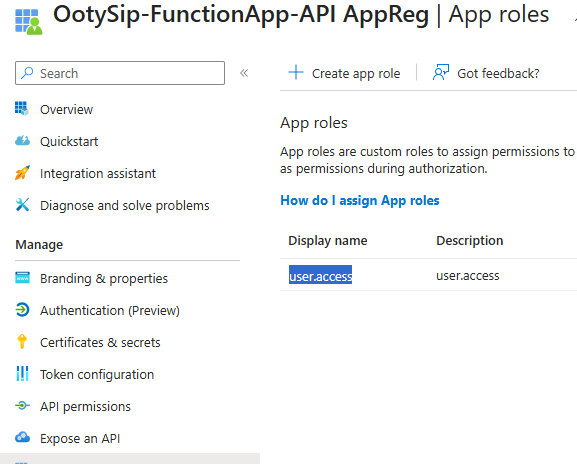Open Diagnose and solve problems
This screenshot has height=464, width=577.
[x=125, y=205]
